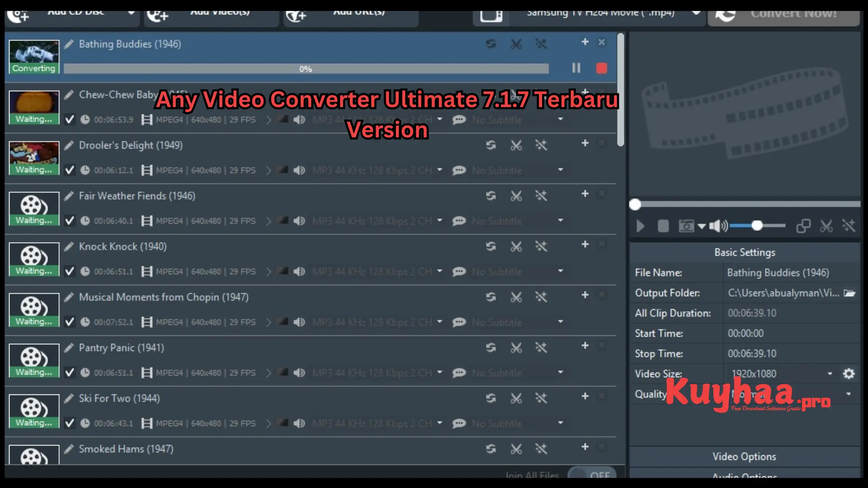868x488 pixels.
Task: Click the refresh icon for Drooler's Delight
Action: click(x=491, y=145)
